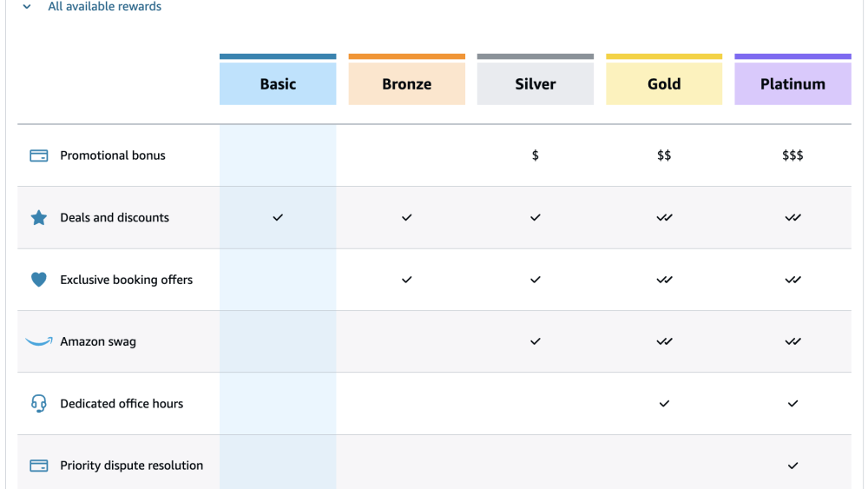Select the Basic tier header
The image size is (868, 489).
[278, 84]
